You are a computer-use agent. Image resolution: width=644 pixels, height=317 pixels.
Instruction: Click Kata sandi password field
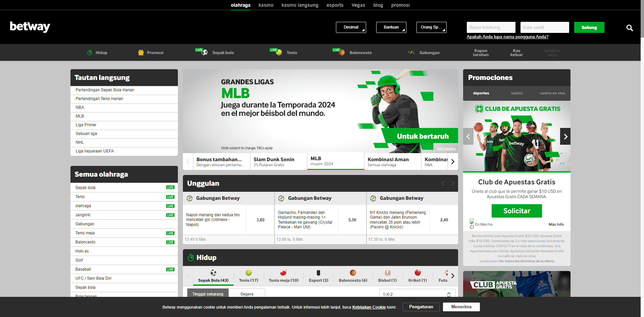pyautogui.click(x=545, y=27)
